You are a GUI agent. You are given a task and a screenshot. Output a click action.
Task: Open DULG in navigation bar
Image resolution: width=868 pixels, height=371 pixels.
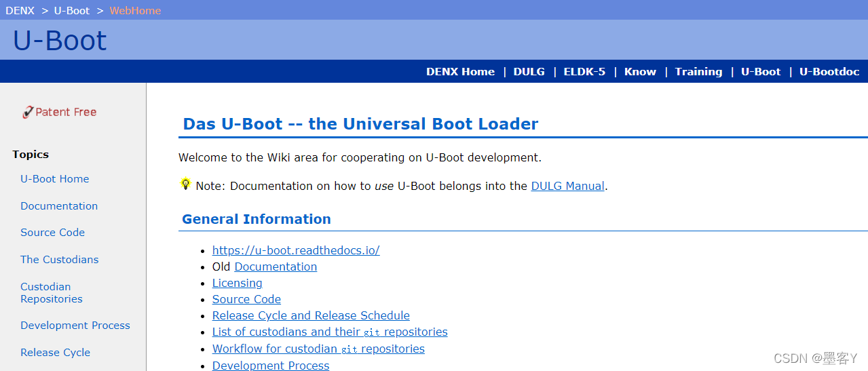529,71
